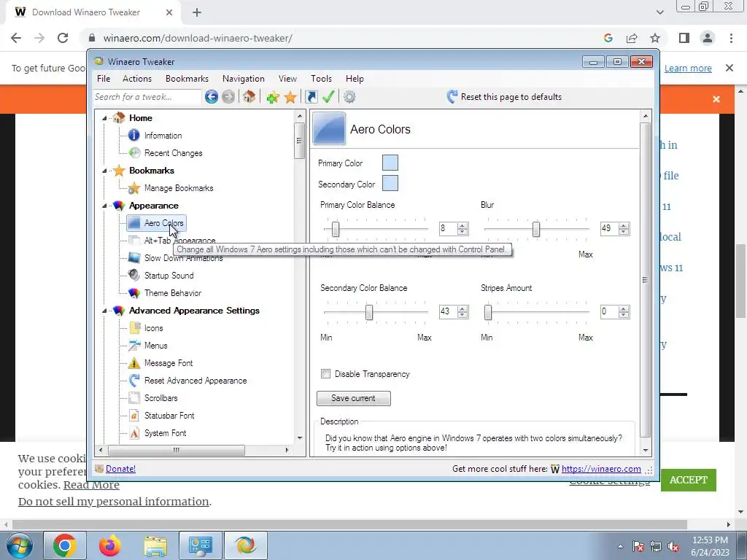Collapse Advanced Appearance Settings node
Screen dimensions: 747x560
(104, 311)
